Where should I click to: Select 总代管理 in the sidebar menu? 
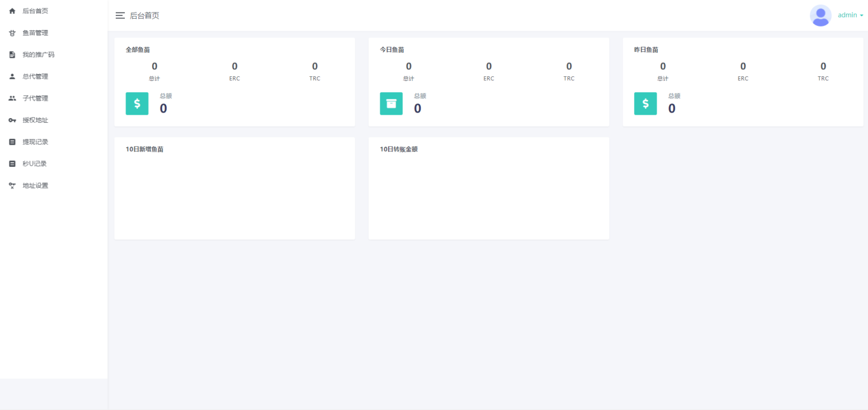pos(35,76)
